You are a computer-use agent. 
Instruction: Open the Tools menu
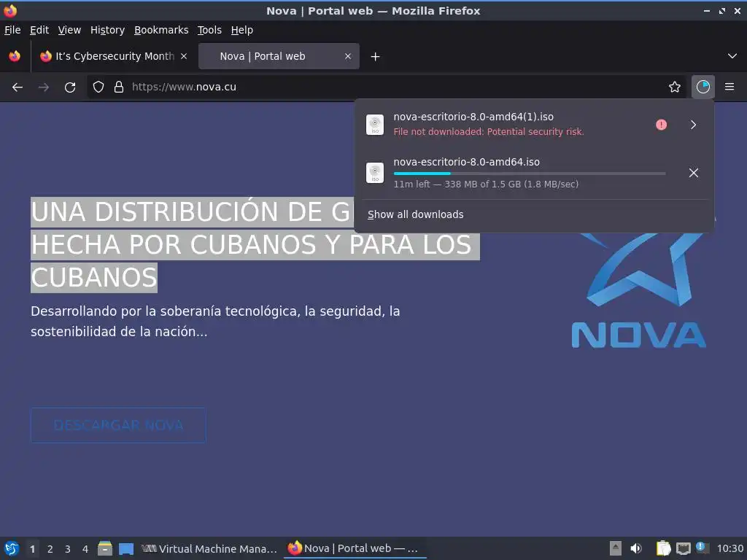(x=209, y=30)
